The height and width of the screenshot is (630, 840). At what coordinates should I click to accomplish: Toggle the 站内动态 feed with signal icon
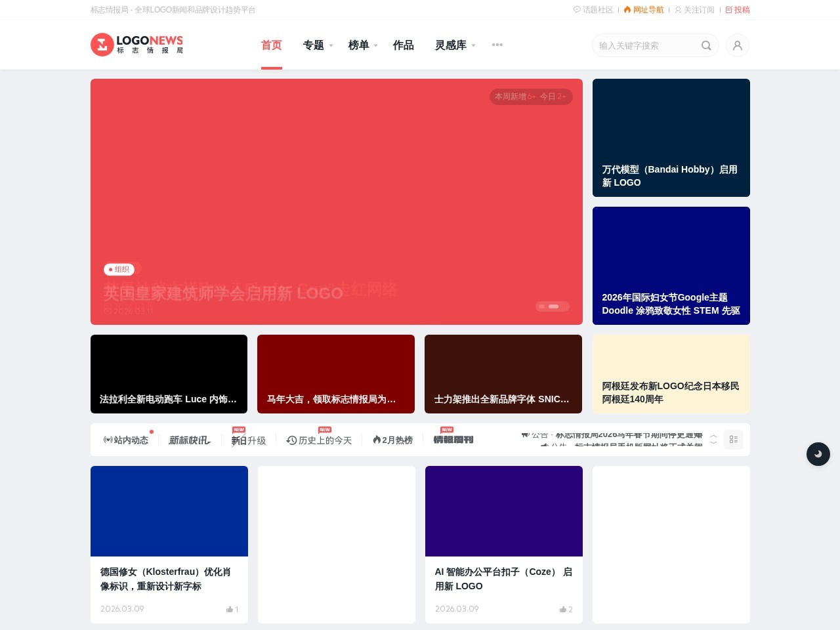[x=108, y=440]
